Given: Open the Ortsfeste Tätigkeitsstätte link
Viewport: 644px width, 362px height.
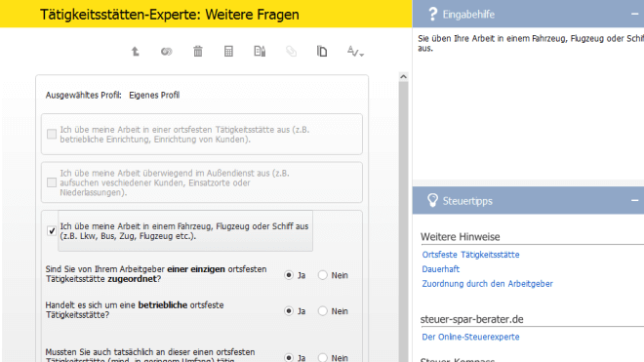Looking at the screenshot, I should pyautogui.click(x=470, y=255).
